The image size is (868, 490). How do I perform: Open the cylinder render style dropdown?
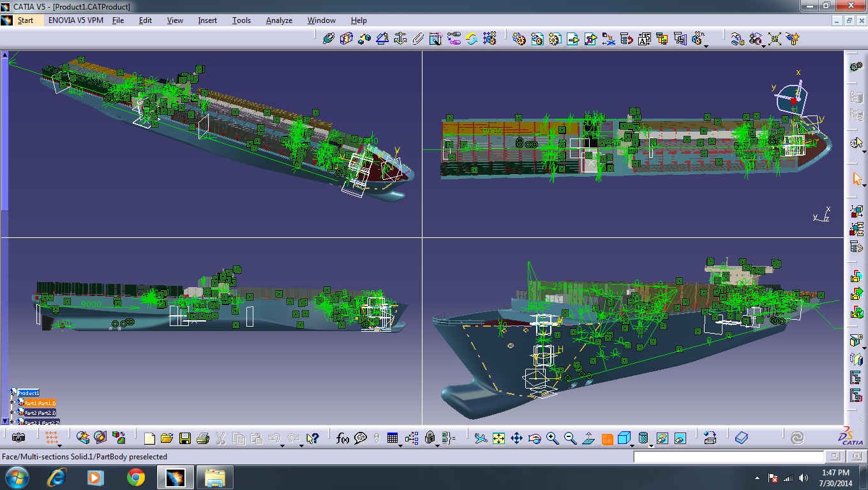[651, 445]
